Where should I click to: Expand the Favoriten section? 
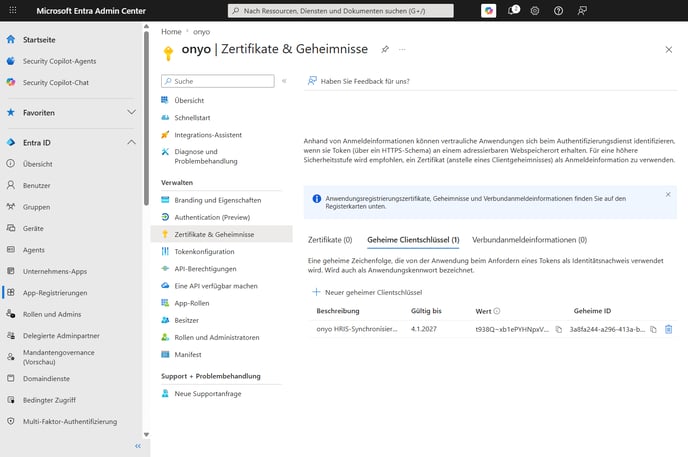(131, 112)
